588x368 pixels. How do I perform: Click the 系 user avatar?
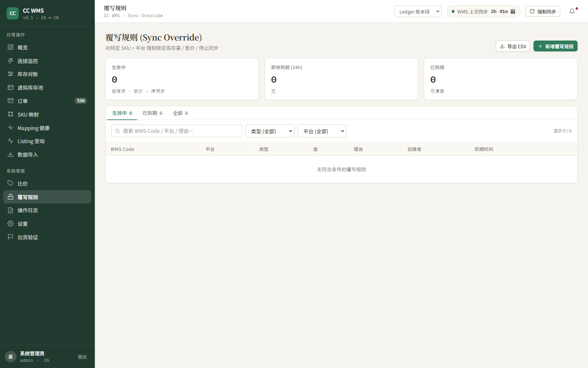[11, 357]
